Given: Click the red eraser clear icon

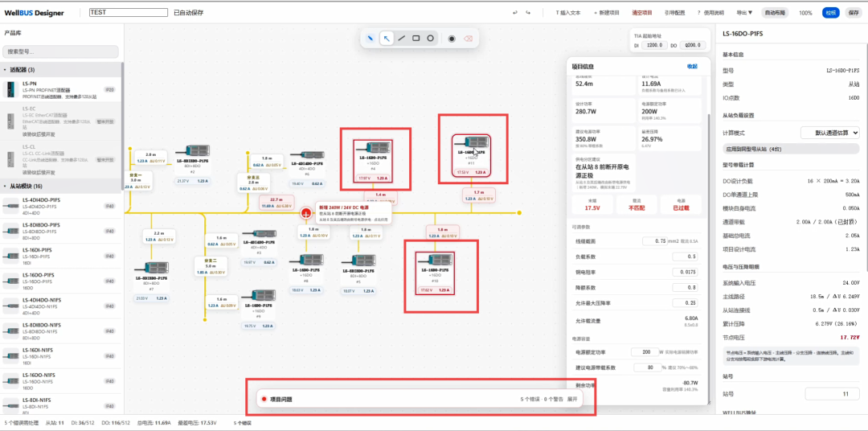Looking at the screenshot, I should coord(468,39).
